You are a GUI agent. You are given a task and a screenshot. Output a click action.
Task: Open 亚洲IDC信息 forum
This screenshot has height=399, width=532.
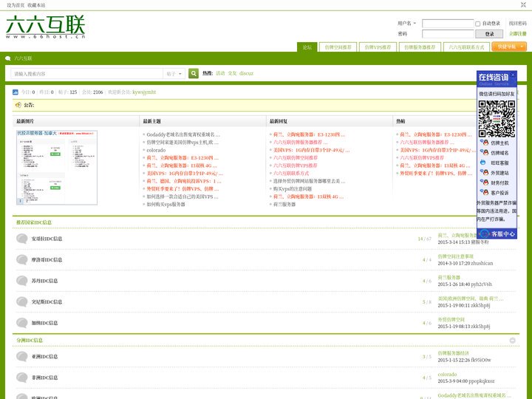tap(44, 356)
